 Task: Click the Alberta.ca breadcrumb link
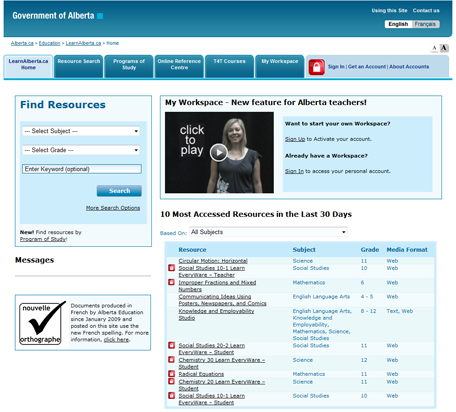[x=22, y=43]
